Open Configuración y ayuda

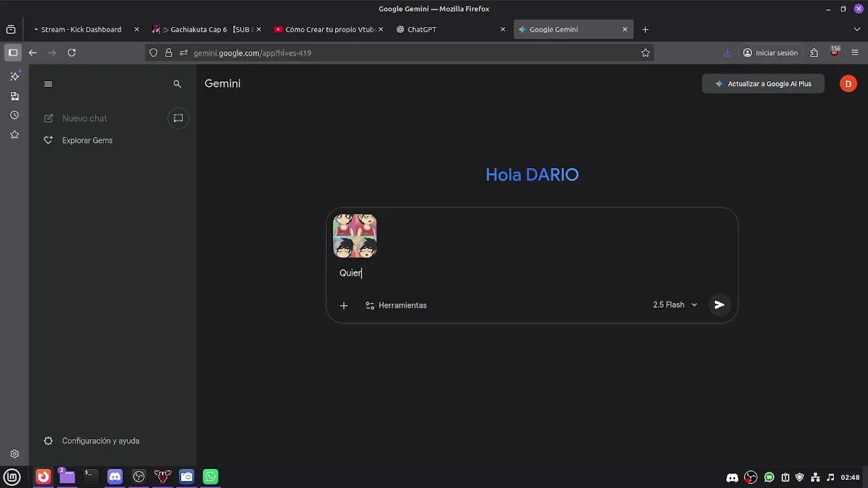pyautogui.click(x=100, y=441)
